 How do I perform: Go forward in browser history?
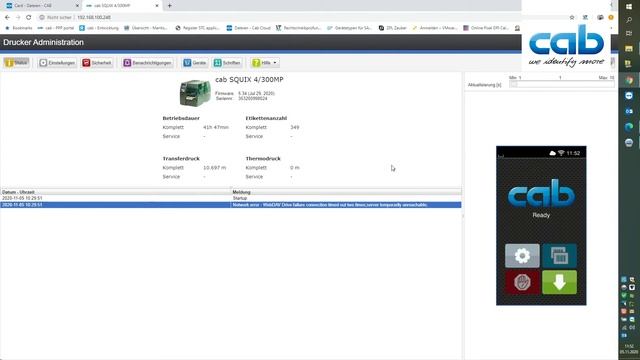pyautogui.click(x=18, y=17)
